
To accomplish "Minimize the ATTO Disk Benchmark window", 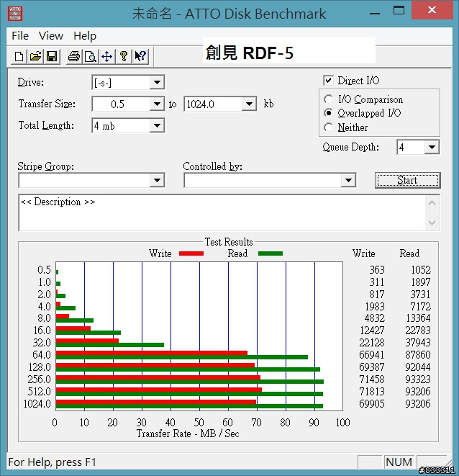I will click(375, 14).
